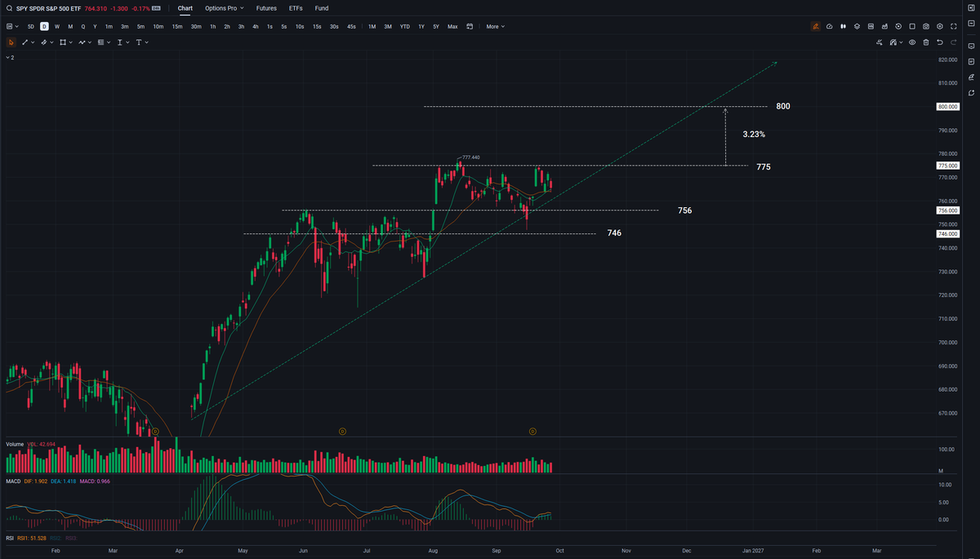Start chart replay playback icon

(x=898, y=26)
